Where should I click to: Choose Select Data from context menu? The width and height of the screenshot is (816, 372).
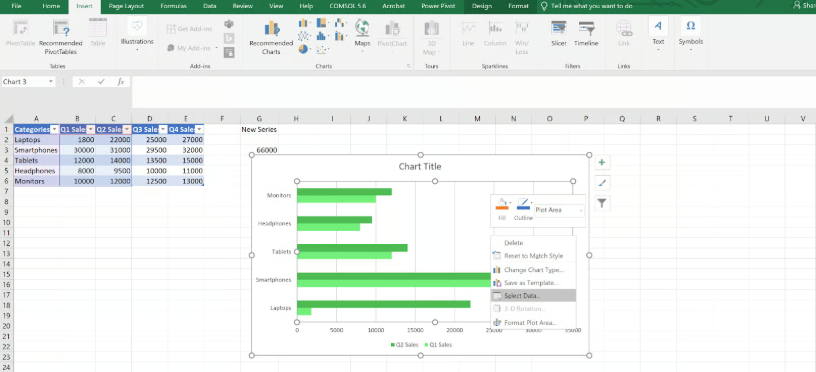click(533, 296)
